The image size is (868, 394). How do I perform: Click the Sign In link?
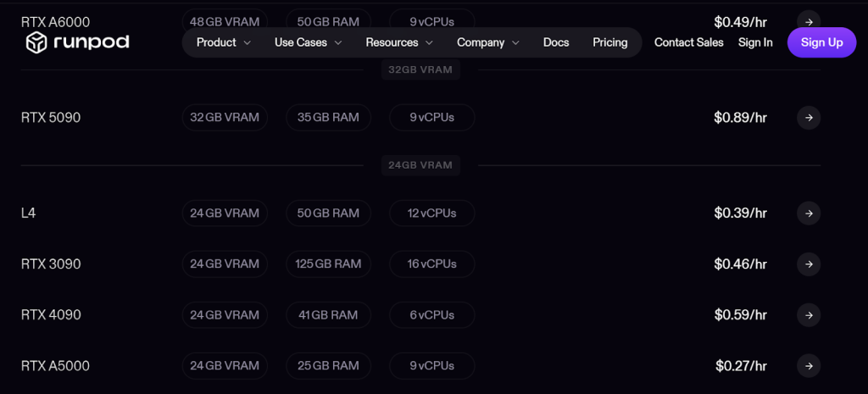[x=755, y=42]
